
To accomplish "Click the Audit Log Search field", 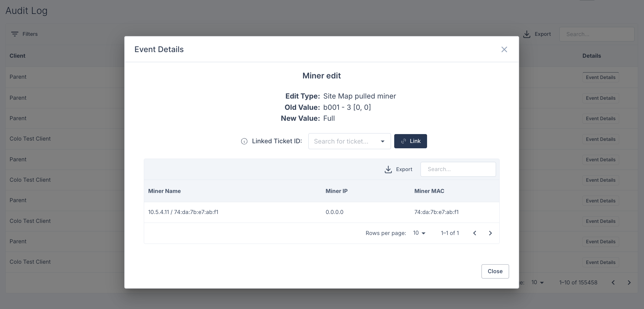I will tap(597, 34).
